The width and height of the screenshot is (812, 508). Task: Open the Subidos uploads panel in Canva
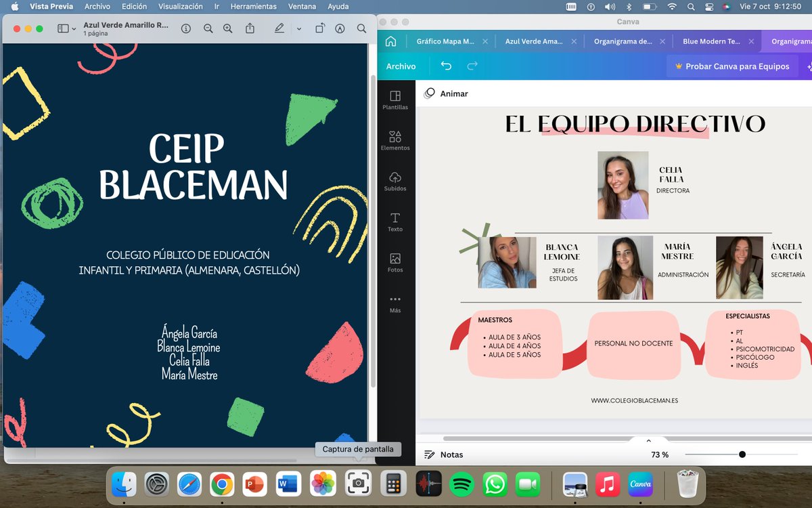pos(395,182)
